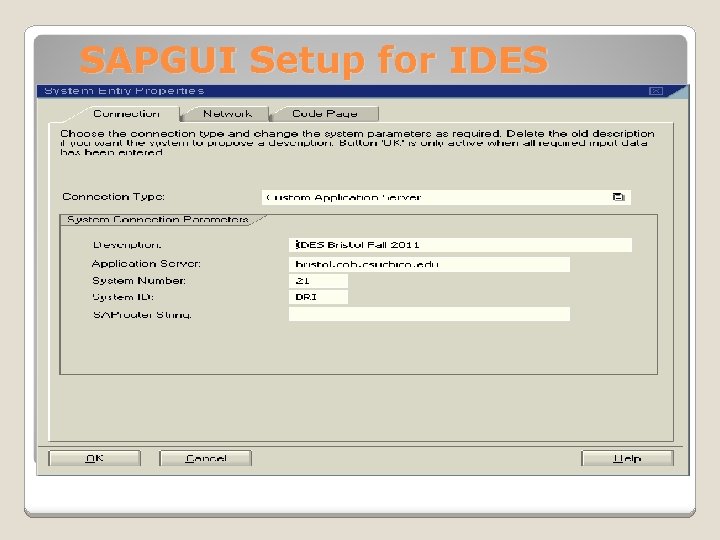Click the Application Server input field
Viewport: 720px width, 540px height.
429,264
